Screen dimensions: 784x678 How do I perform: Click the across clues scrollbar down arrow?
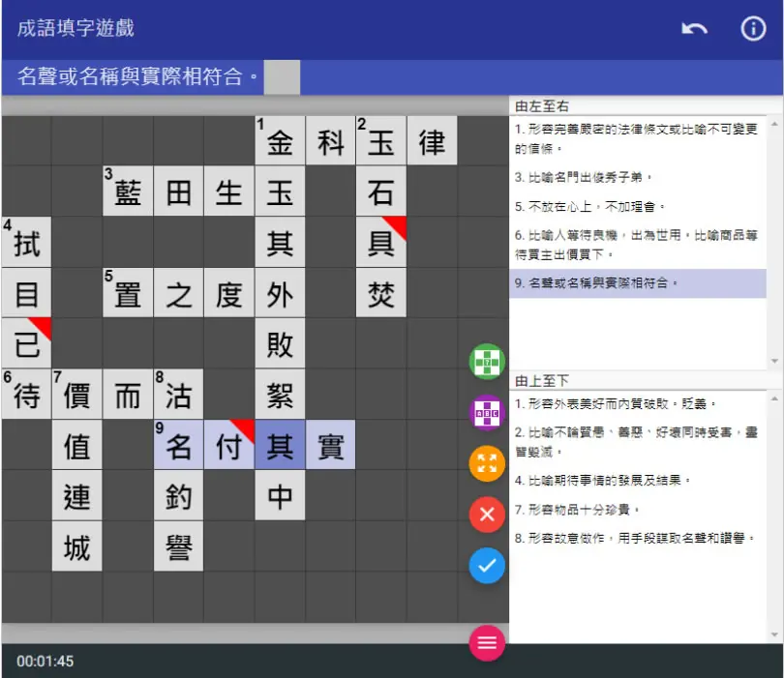click(774, 361)
